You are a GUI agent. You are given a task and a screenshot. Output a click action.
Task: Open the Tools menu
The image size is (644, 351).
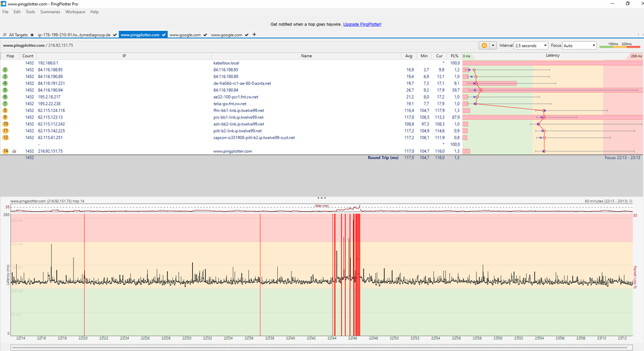tap(30, 12)
